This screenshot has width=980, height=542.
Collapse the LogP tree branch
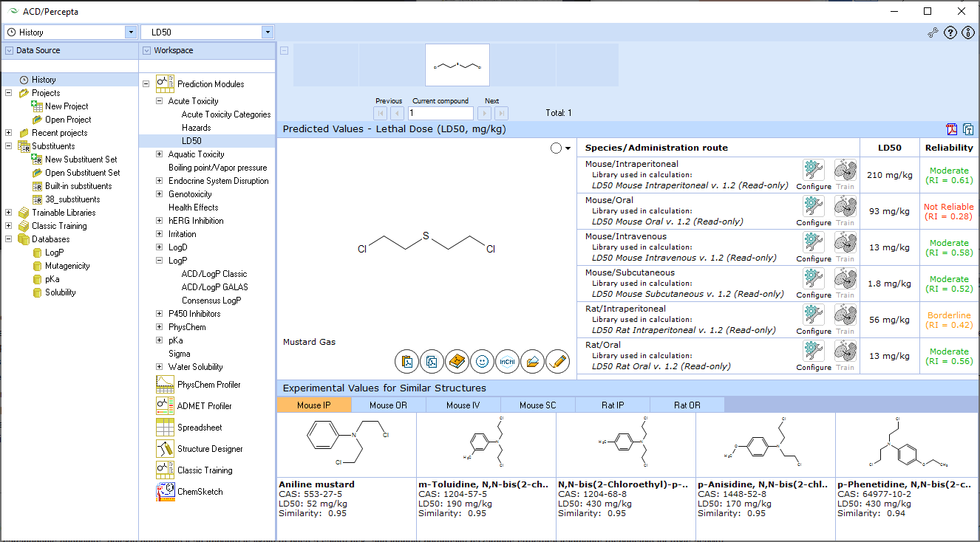click(157, 261)
